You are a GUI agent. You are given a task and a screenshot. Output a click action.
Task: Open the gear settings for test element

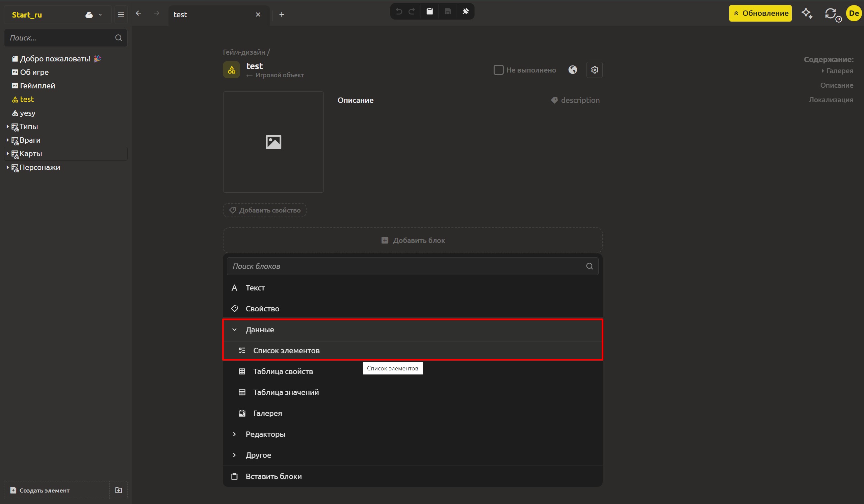594,70
